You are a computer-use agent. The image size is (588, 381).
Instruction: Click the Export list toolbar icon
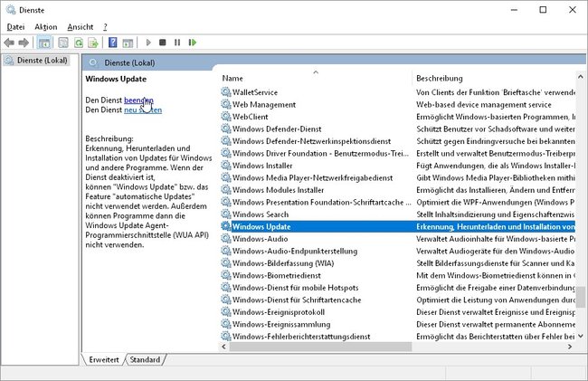pyautogui.click(x=93, y=43)
